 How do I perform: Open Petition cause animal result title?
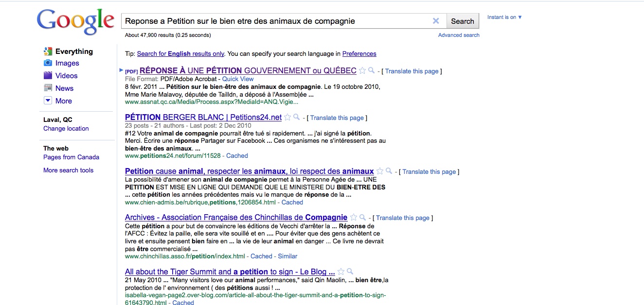tap(250, 171)
